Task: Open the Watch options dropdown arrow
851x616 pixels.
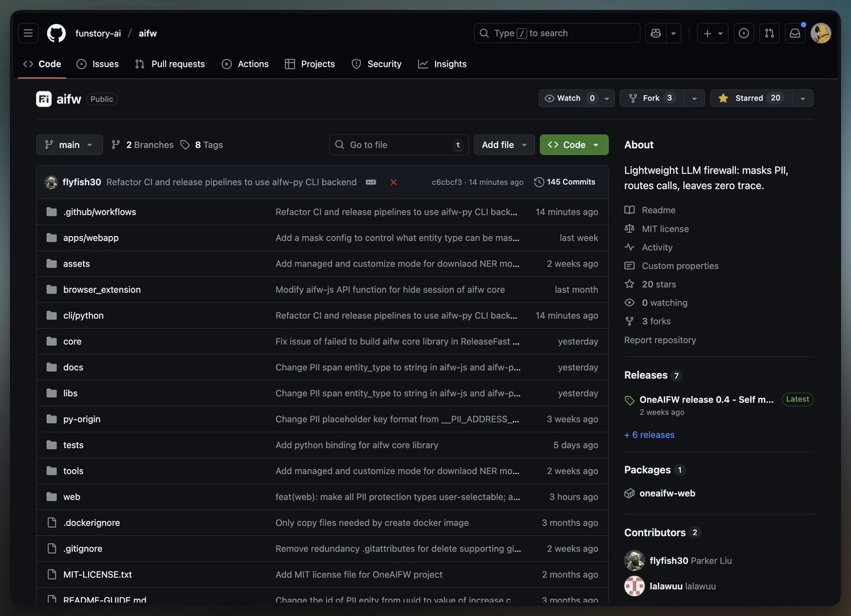Action: coord(607,99)
